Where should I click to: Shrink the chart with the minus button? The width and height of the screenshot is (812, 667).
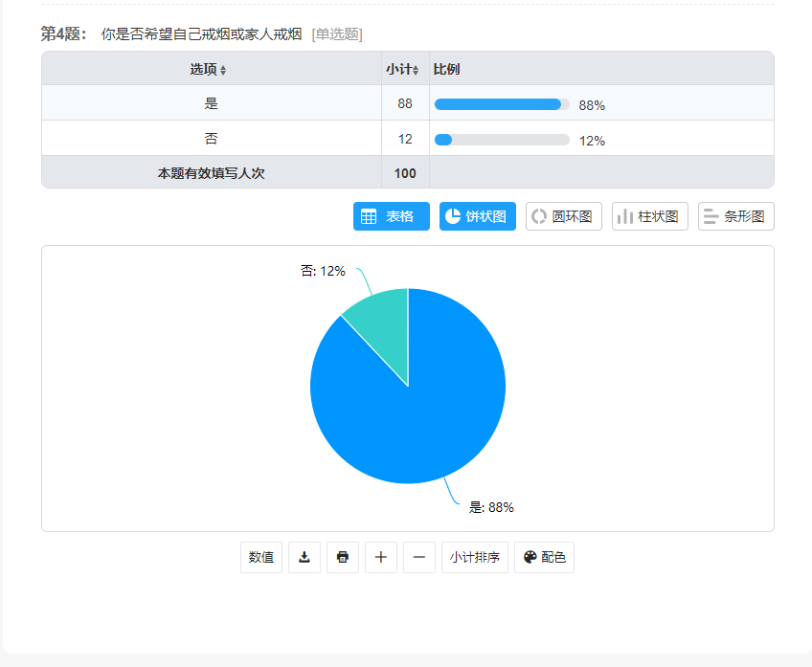419,557
